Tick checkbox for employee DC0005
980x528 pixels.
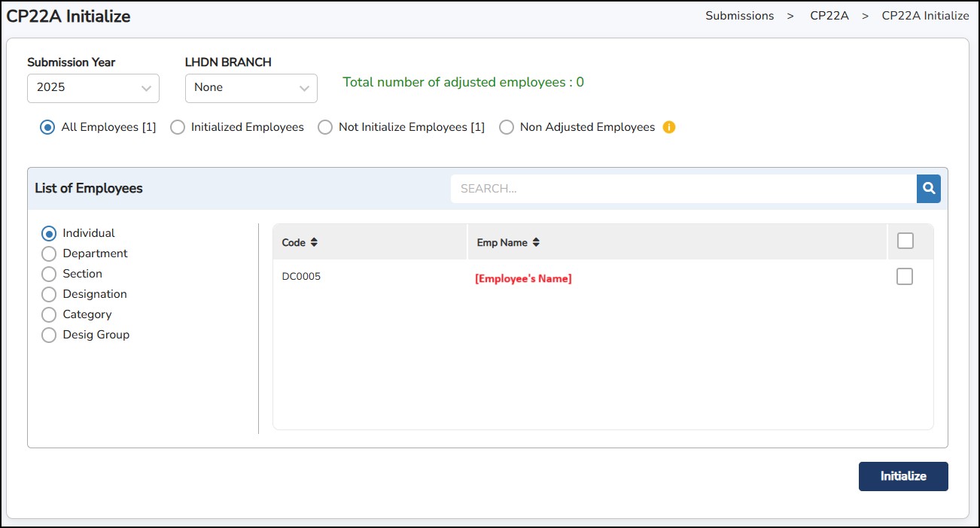(905, 277)
